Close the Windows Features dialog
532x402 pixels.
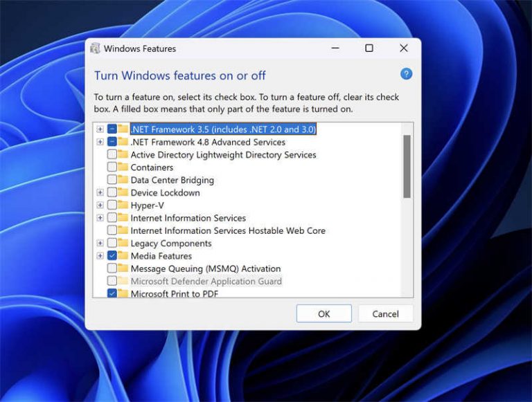point(403,48)
